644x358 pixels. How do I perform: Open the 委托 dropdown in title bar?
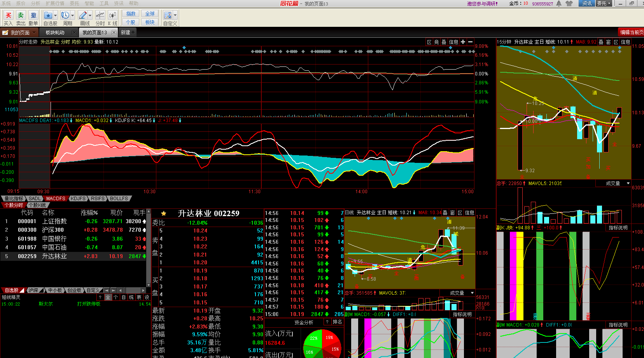(604, 3)
